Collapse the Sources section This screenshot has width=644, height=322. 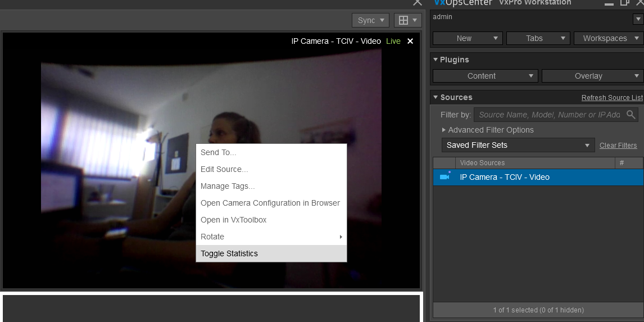point(436,97)
